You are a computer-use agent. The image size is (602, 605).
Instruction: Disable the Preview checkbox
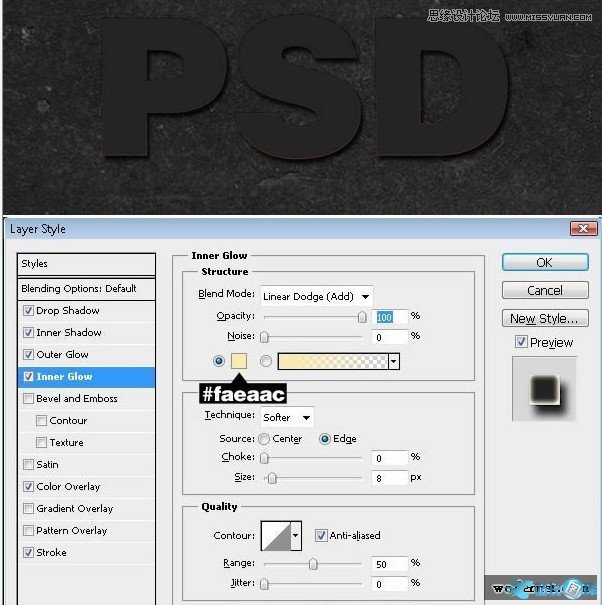pos(521,342)
